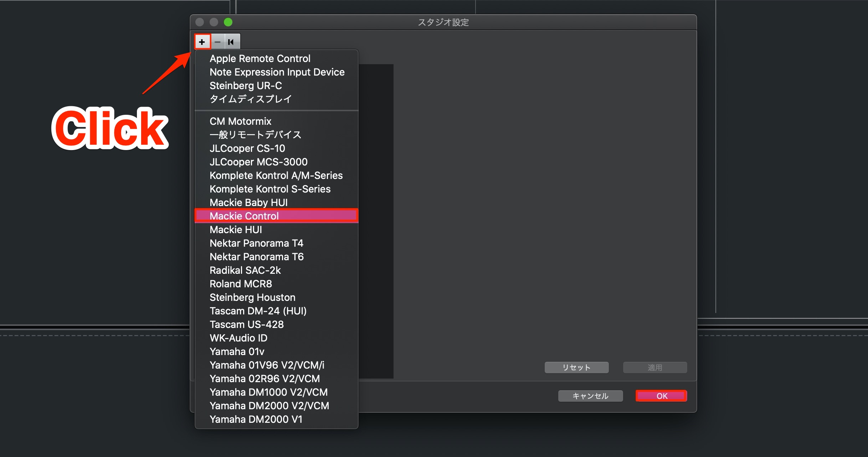Viewport: 868px width, 457px height.
Task: Choose Komplete Kontrol S-Series
Action: click(x=276, y=189)
